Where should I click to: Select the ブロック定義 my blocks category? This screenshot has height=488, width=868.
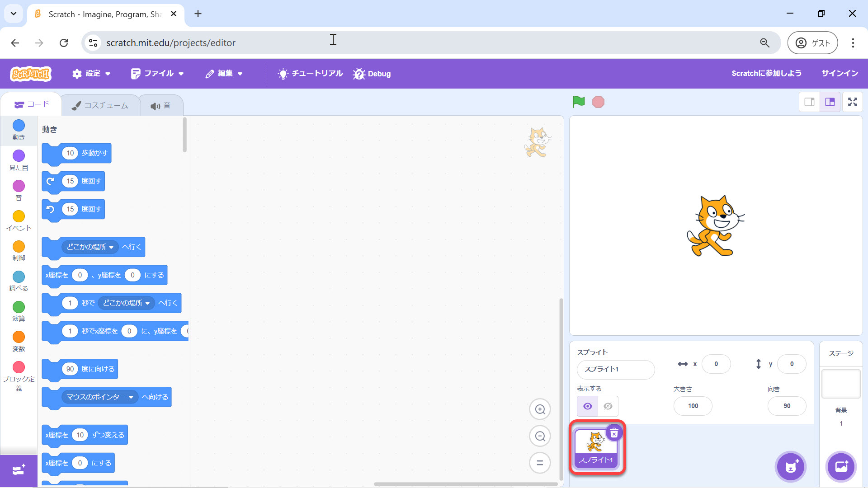tap(19, 376)
